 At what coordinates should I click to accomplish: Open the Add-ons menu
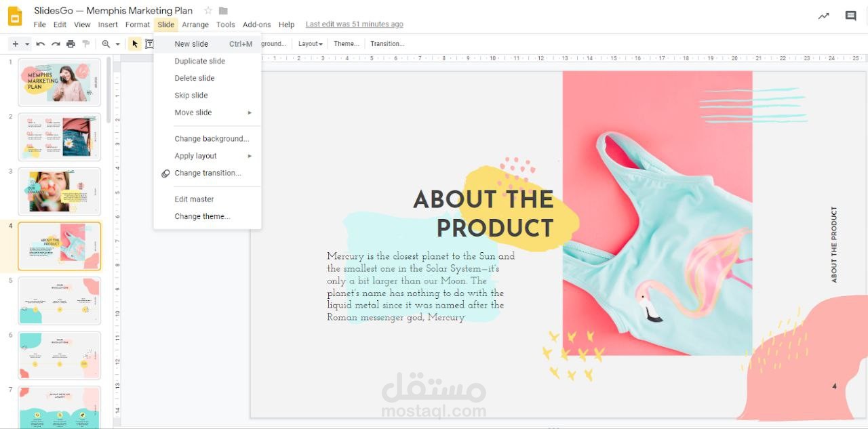pos(257,24)
